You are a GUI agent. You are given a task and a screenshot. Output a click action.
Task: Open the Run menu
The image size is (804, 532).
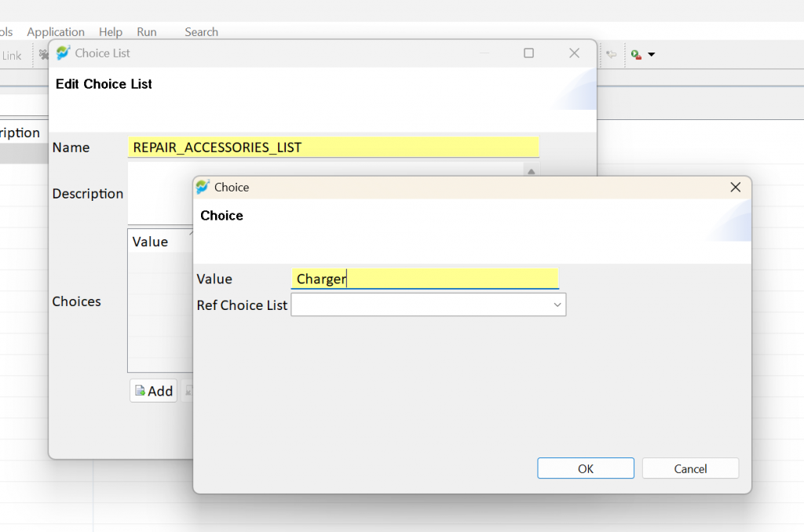147,31
